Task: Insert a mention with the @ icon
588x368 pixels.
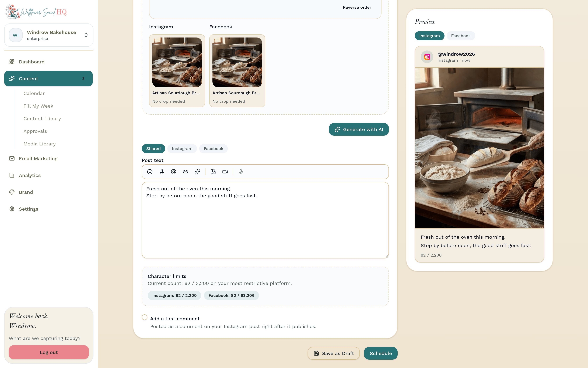Action: pos(173,172)
